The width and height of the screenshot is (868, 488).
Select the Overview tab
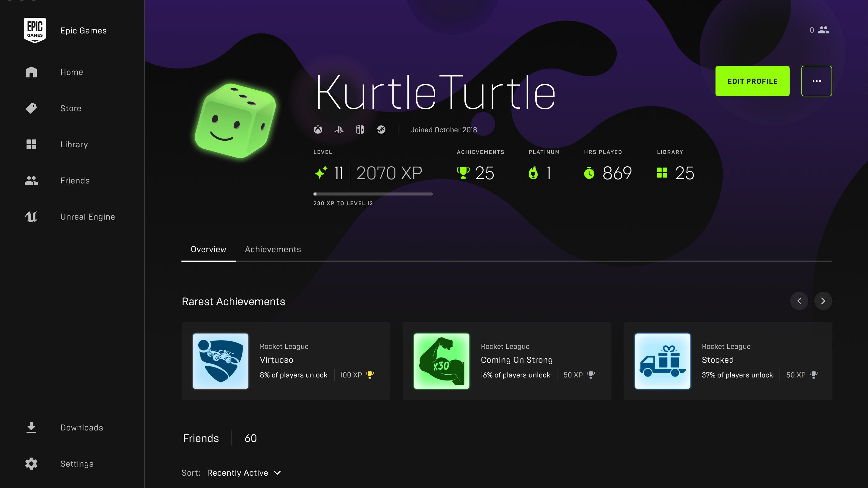pos(208,249)
